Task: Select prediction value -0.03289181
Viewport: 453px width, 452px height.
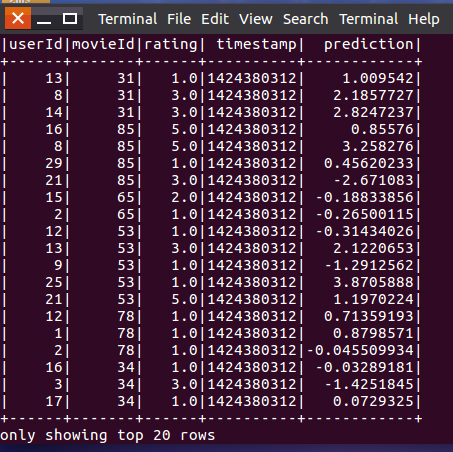Action: click(x=364, y=368)
